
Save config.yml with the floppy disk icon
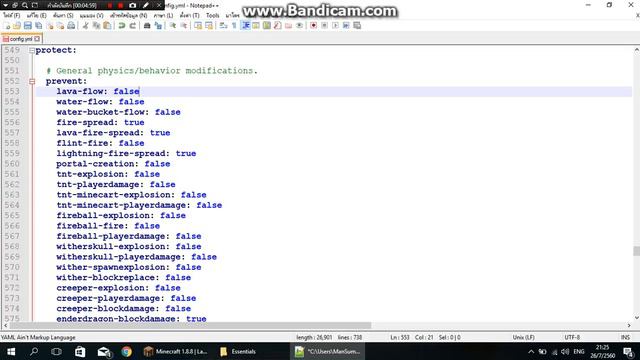click(28, 26)
